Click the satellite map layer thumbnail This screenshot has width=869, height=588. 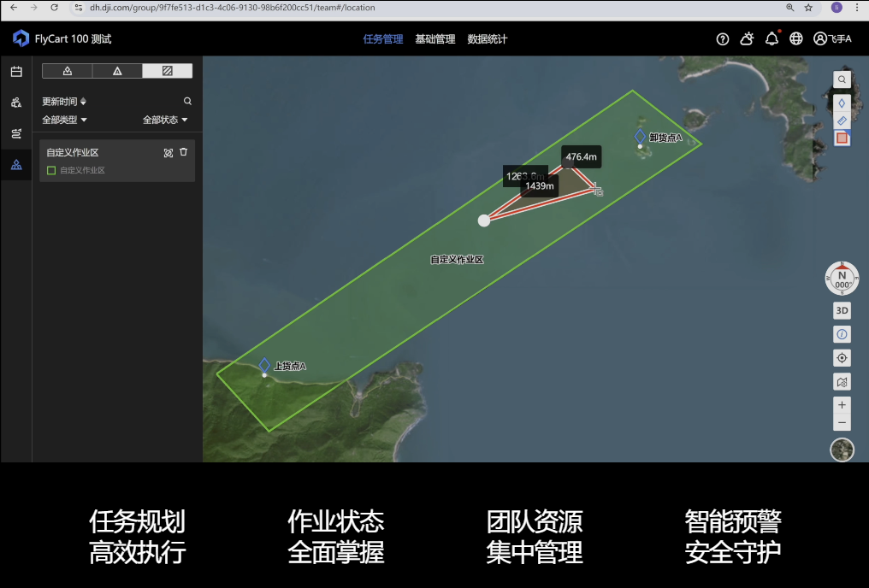(842, 450)
